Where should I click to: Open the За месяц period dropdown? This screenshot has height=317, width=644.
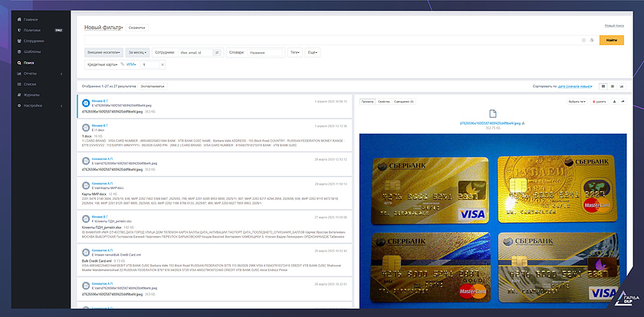tap(137, 52)
